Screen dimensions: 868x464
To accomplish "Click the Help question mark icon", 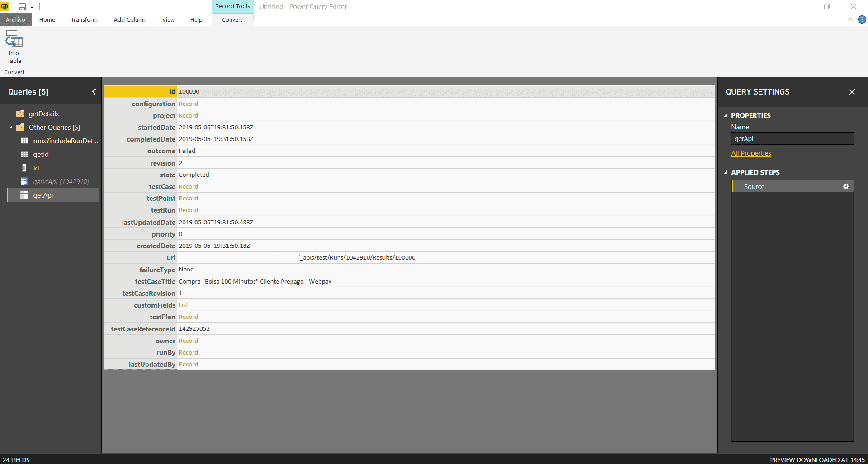I will point(862,19).
